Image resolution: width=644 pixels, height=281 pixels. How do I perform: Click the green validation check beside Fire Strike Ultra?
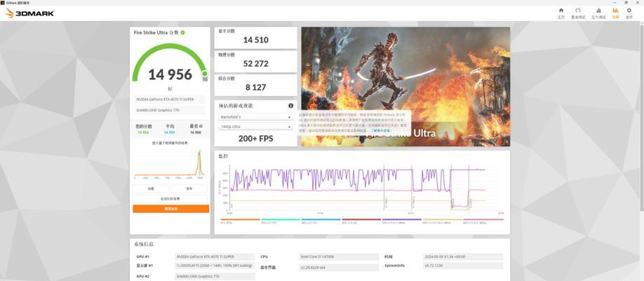183,32
